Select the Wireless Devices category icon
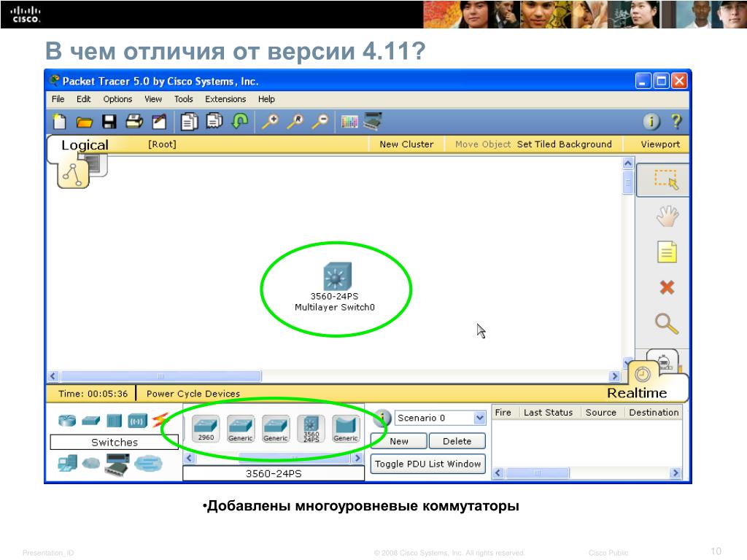This screenshot has height=560, width=747. point(138,421)
